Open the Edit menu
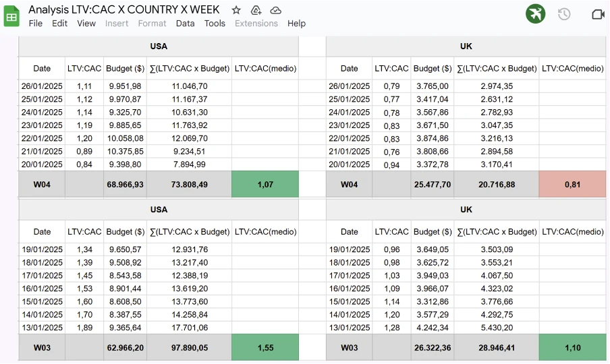Image resolution: width=610 pixels, height=364 pixels. pos(59,24)
